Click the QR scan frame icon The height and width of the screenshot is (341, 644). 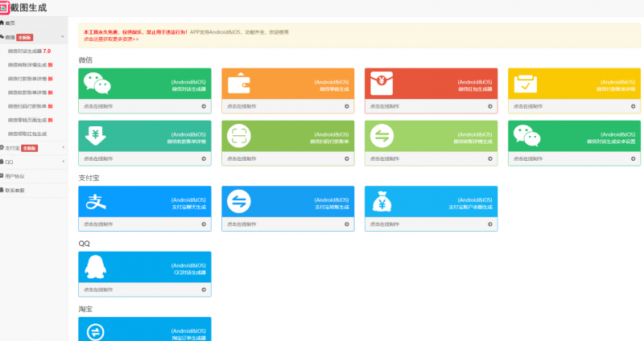[x=238, y=136]
